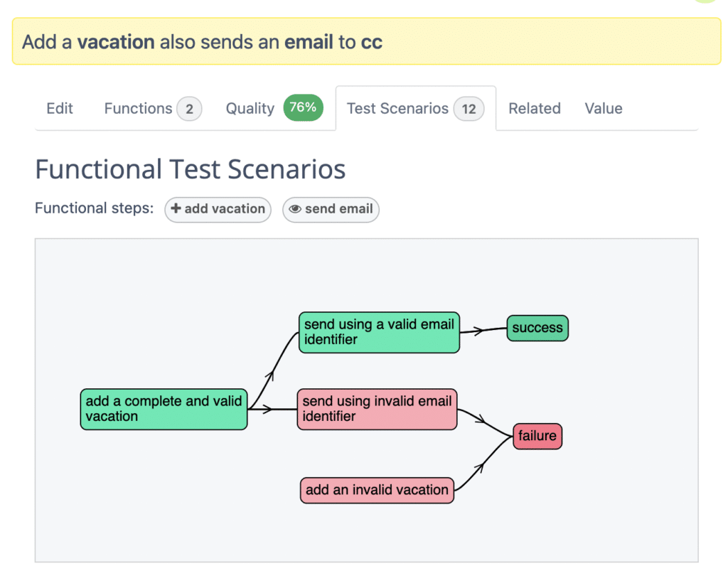This screenshot has height=581, width=728.
Task: Click the plus icon on add vacation
Action: point(176,209)
